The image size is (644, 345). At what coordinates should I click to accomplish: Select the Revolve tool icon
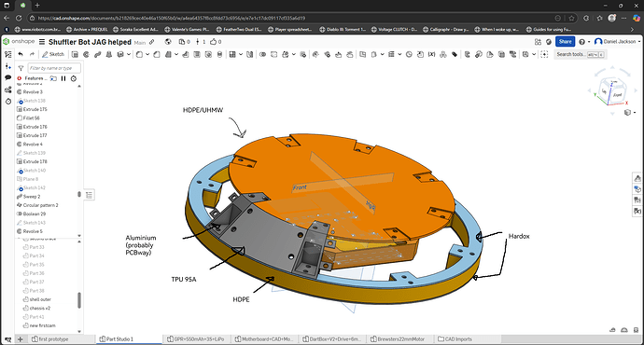point(86,54)
